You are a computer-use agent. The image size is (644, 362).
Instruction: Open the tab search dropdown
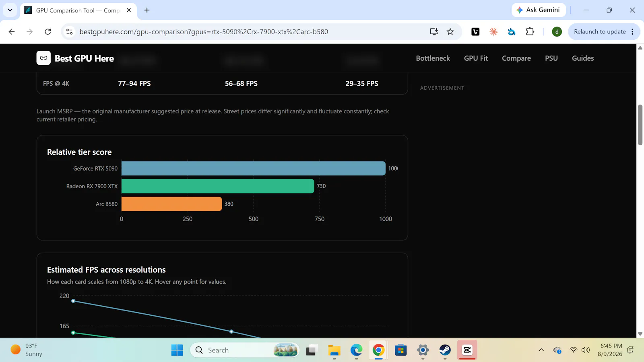pos(10,10)
